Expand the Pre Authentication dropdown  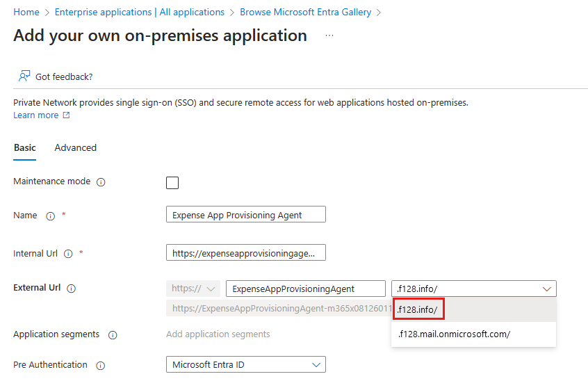(316, 364)
